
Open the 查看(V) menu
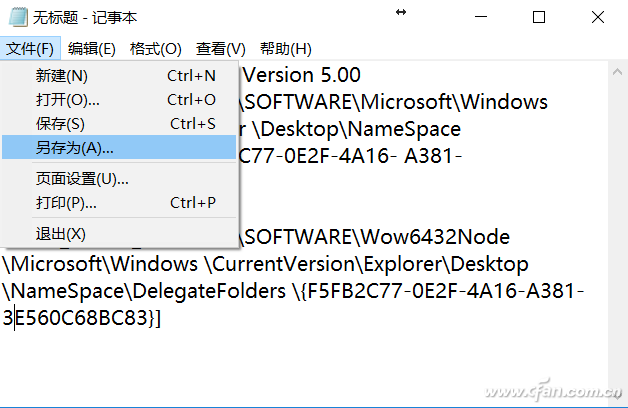tap(221, 48)
